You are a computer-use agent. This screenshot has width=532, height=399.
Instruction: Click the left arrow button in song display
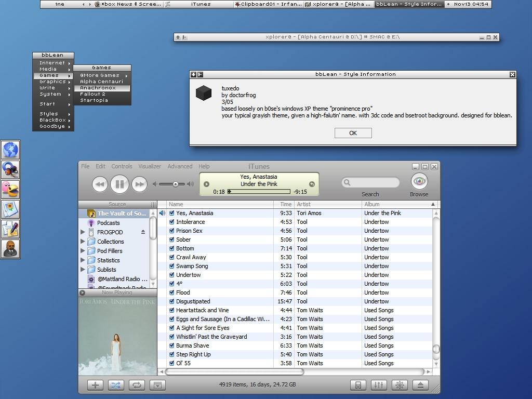pos(206,184)
